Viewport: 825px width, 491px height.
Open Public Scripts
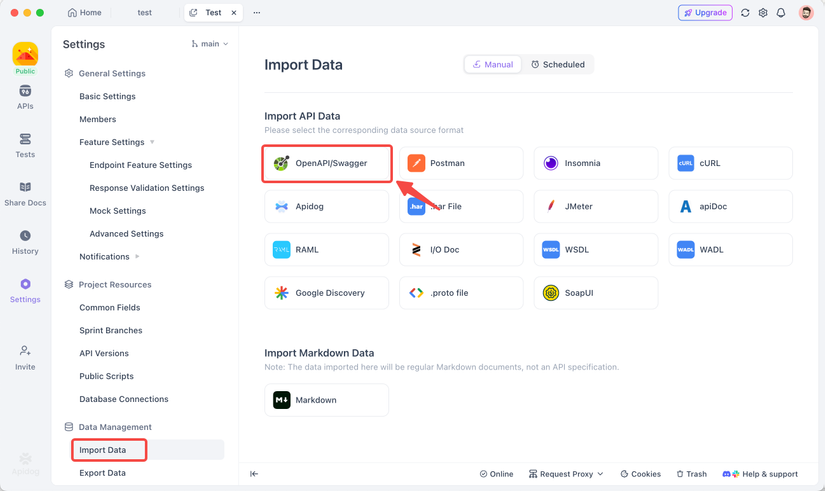(107, 376)
